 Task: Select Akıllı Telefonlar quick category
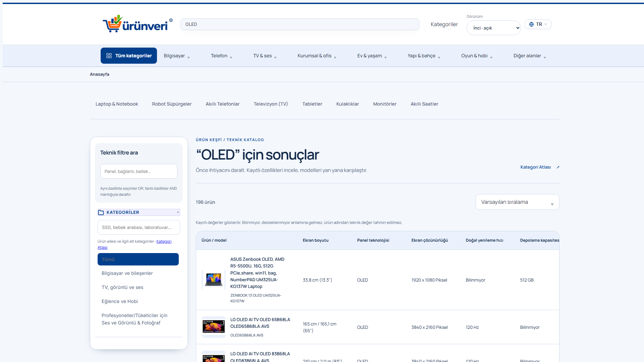pyautogui.click(x=223, y=104)
